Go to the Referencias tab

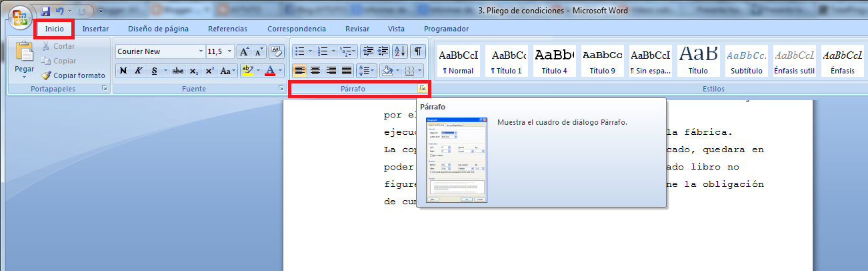(x=227, y=29)
